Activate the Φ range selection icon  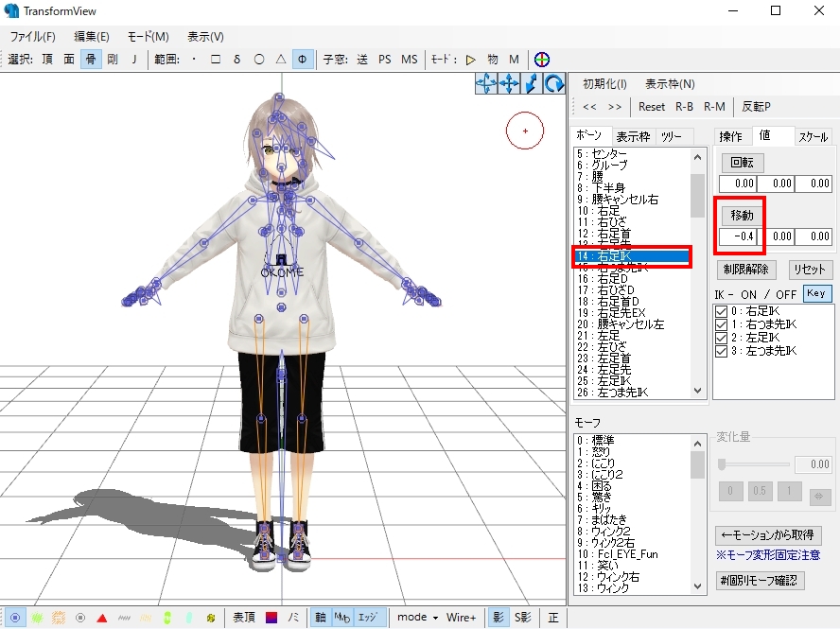[x=303, y=59]
